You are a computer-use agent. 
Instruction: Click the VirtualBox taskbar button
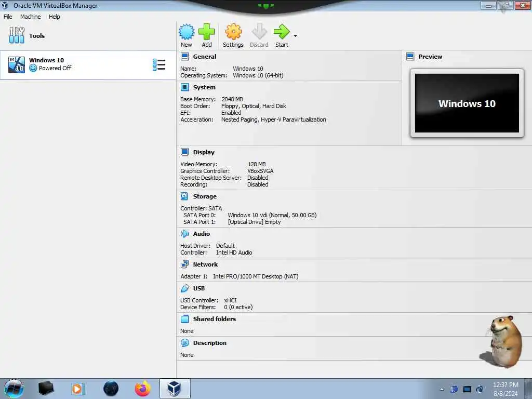coord(175,389)
